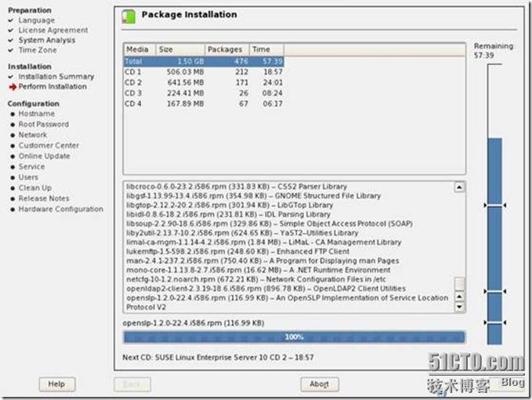Click the checkmark next to Language

tap(11, 20)
